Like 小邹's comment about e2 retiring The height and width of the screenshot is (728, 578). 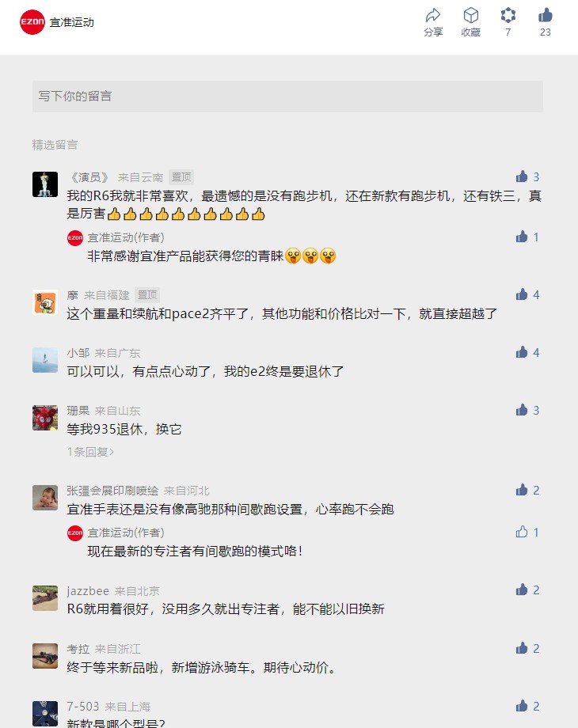pos(522,352)
